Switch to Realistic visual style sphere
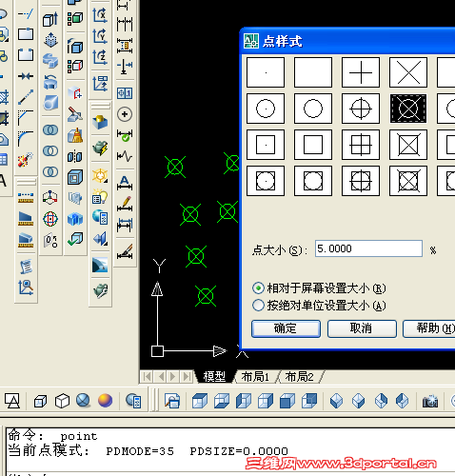The width and height of the screenshot is (455, 476). (83, 401)
